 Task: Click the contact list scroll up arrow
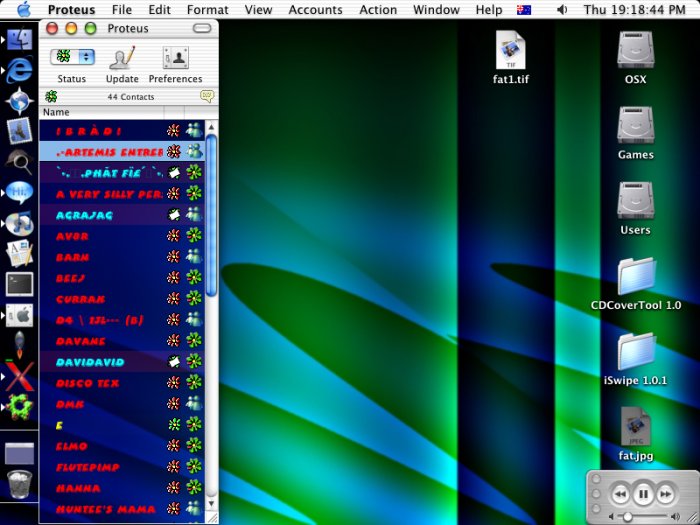(212, 127)
